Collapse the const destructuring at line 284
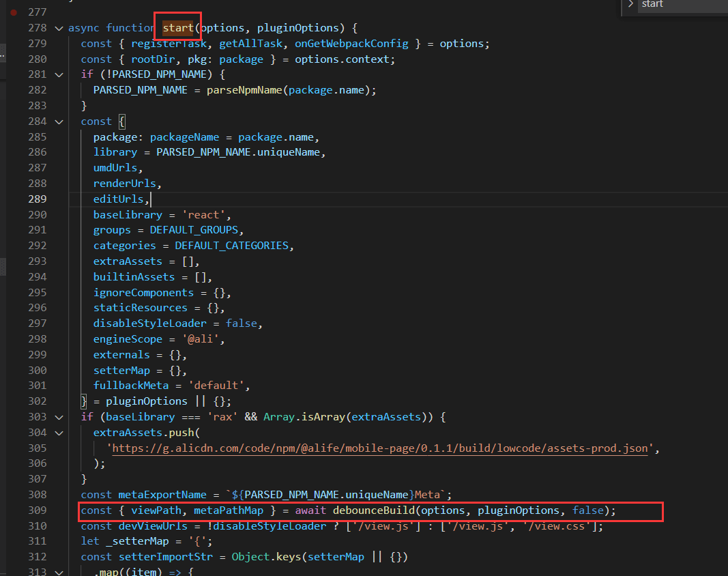728x576 pixels. [x=59, y=121]
